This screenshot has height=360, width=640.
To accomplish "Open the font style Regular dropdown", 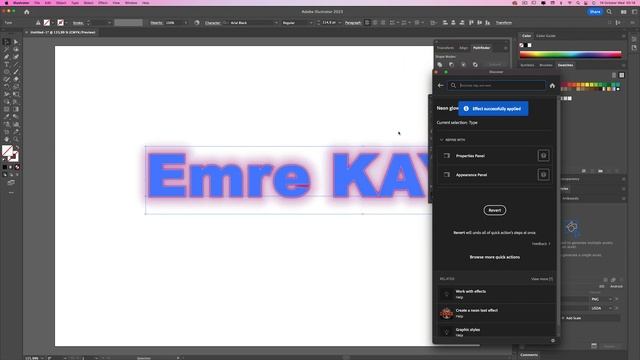I will (311, 23).
